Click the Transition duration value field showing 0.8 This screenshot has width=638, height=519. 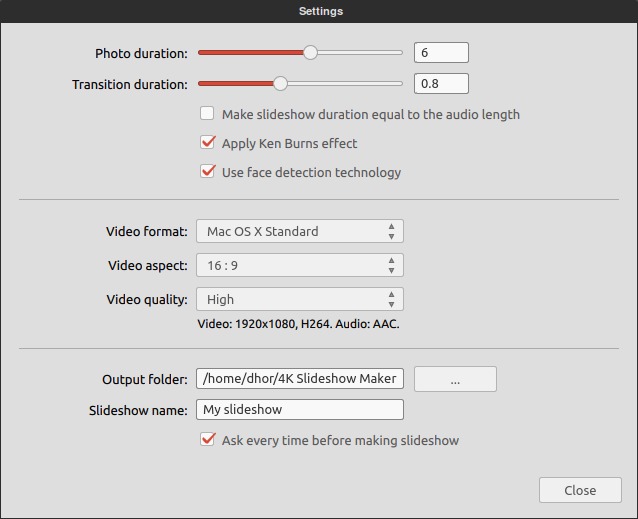441,83
